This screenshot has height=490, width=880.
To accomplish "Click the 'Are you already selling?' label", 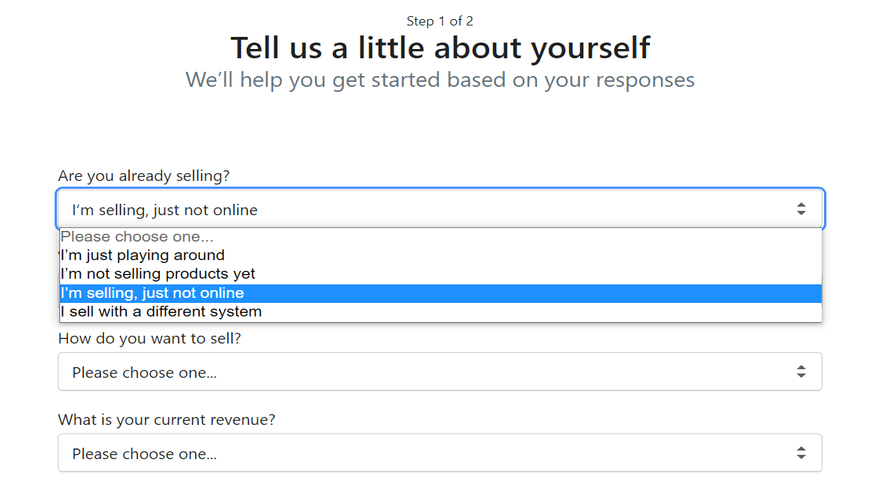I will pyautogui.click(x=144, y=176).
